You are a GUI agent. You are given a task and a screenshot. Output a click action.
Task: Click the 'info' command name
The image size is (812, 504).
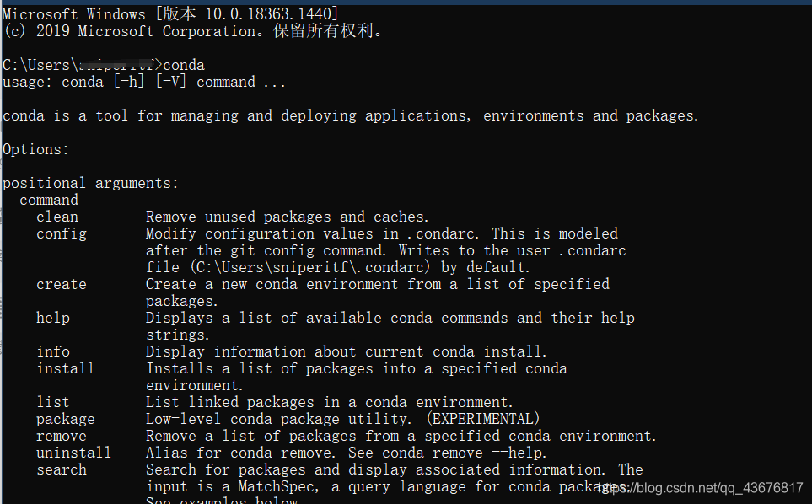(53, 351)
